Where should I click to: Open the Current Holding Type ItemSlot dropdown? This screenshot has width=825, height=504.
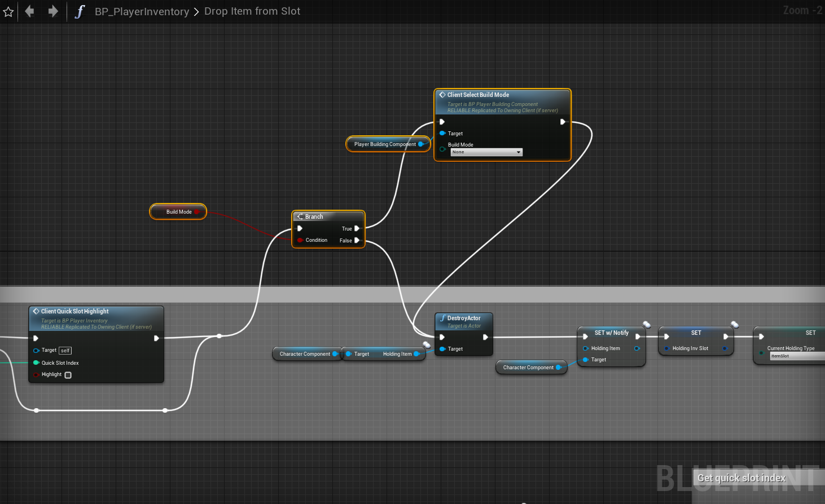[x=797, y=356]
